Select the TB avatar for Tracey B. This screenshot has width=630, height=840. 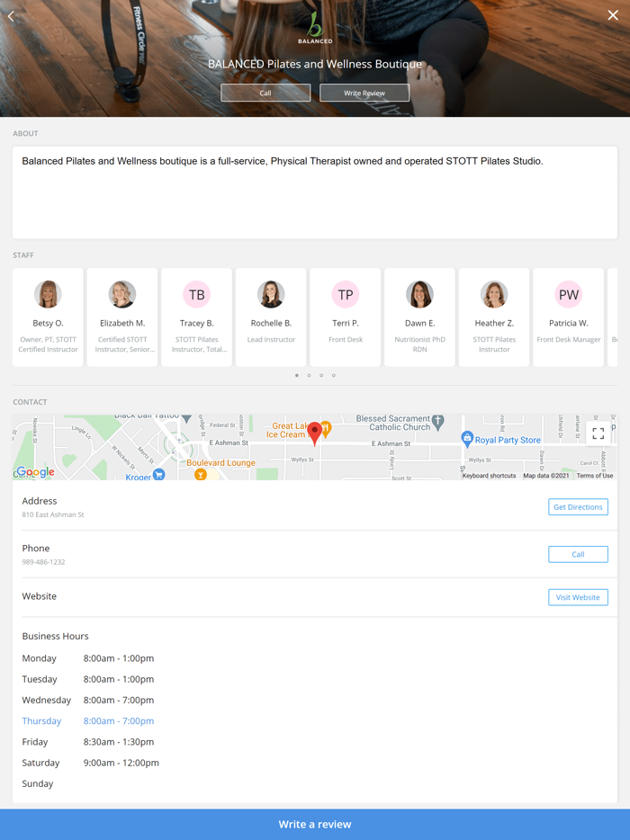point(197,294)
